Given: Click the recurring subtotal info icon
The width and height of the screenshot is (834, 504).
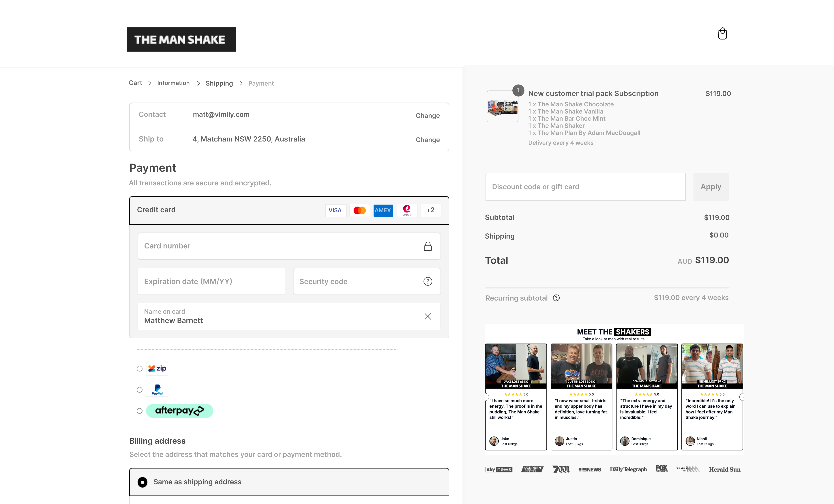Looking at the screenshot, I should click(x=556, y=298).
